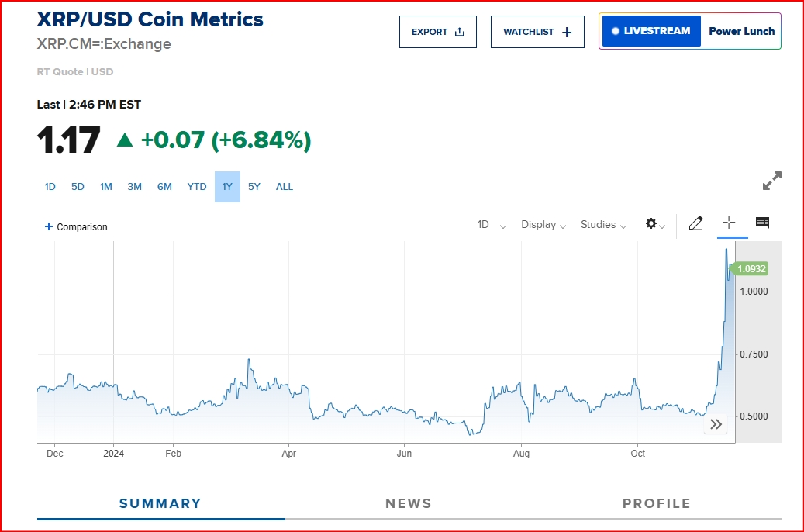Click the fullscreen expand chart icon

[x=771, y=181]
